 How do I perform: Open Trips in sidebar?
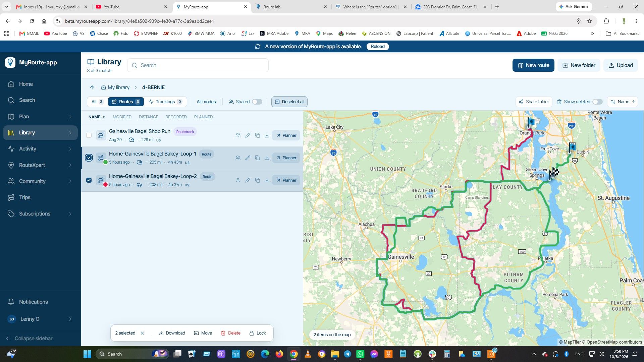click(40, 197)
